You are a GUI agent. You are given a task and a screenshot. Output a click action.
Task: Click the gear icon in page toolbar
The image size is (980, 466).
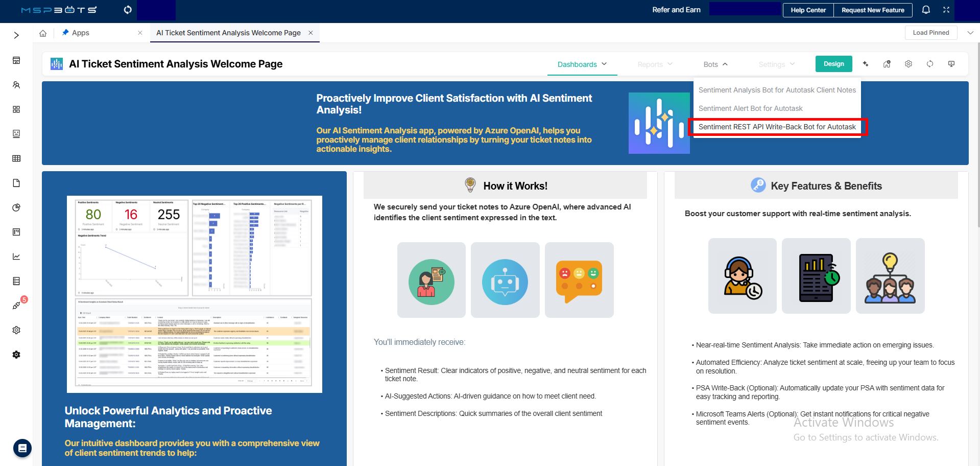pos(908,64)
